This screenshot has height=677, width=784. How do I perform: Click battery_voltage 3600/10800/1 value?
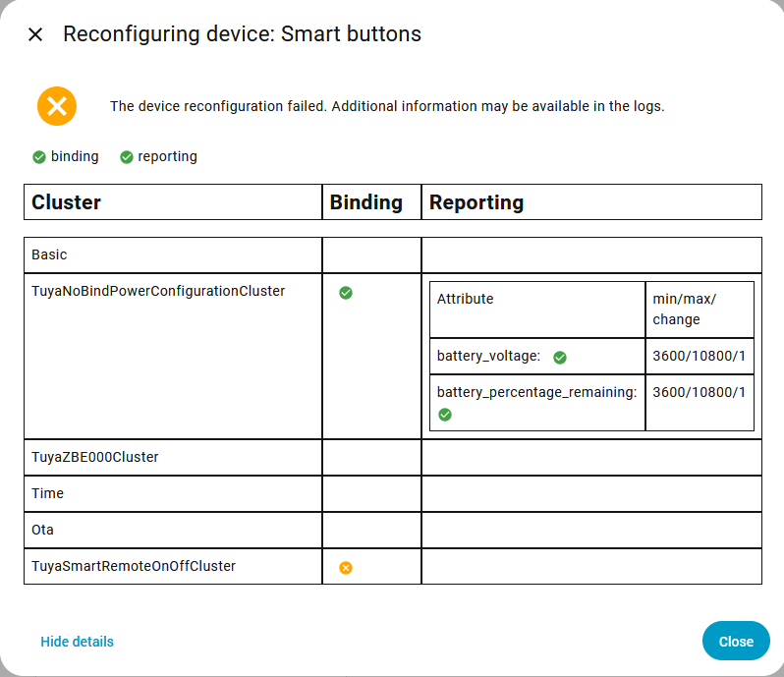click(699, 356)
